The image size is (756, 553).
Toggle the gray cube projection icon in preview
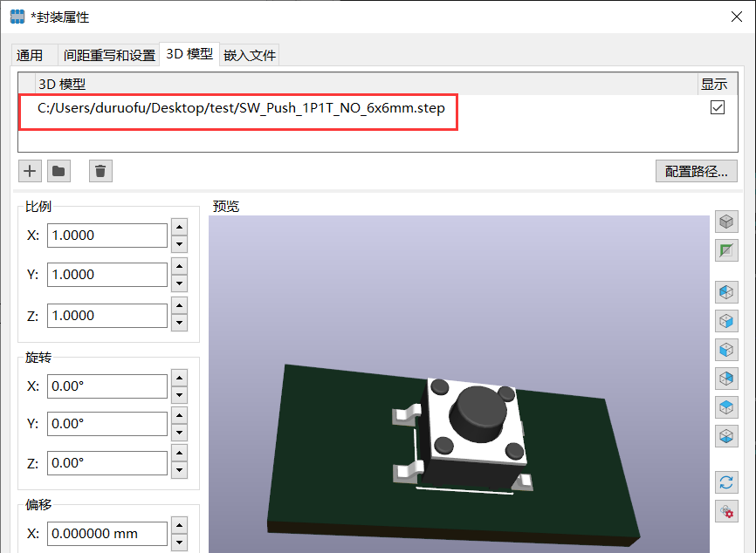(x=725, y=222)
